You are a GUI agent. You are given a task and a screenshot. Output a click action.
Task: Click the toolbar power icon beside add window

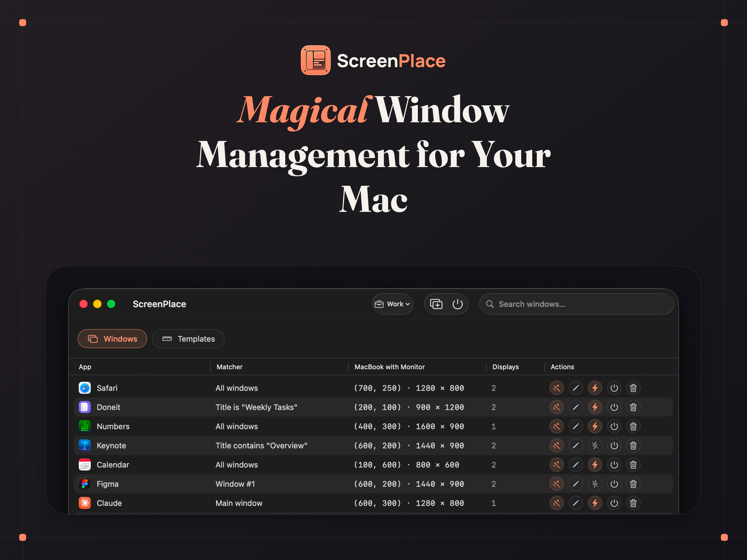458,304
